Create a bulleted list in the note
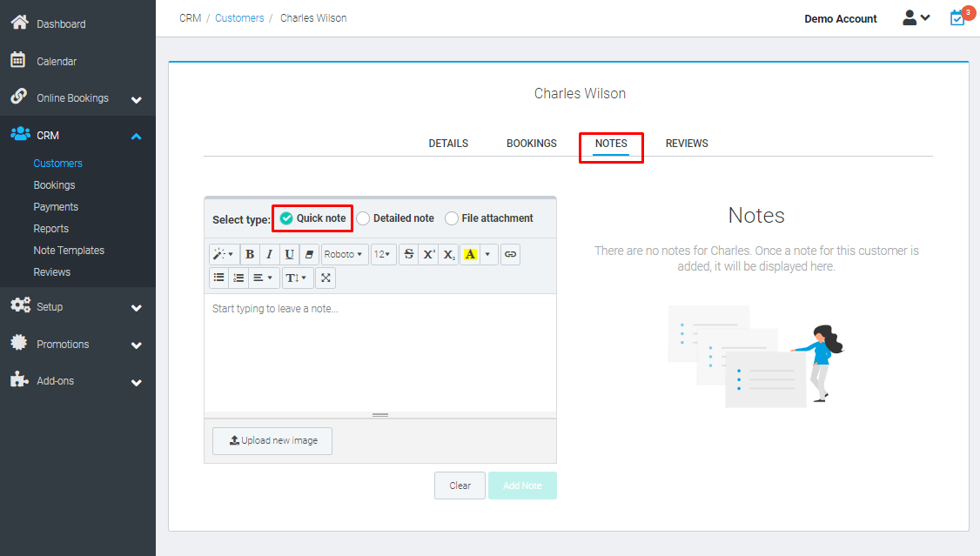 pos(218,277)
